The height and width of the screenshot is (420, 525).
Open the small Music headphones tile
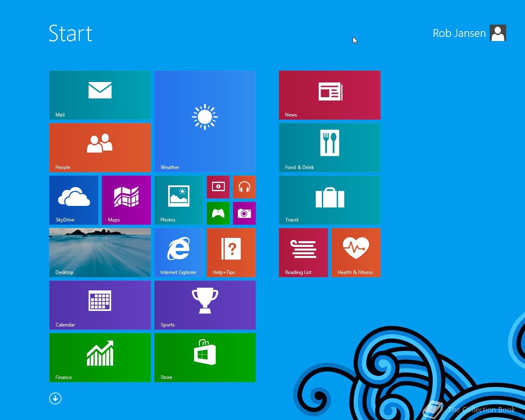(x=244, y=187)
